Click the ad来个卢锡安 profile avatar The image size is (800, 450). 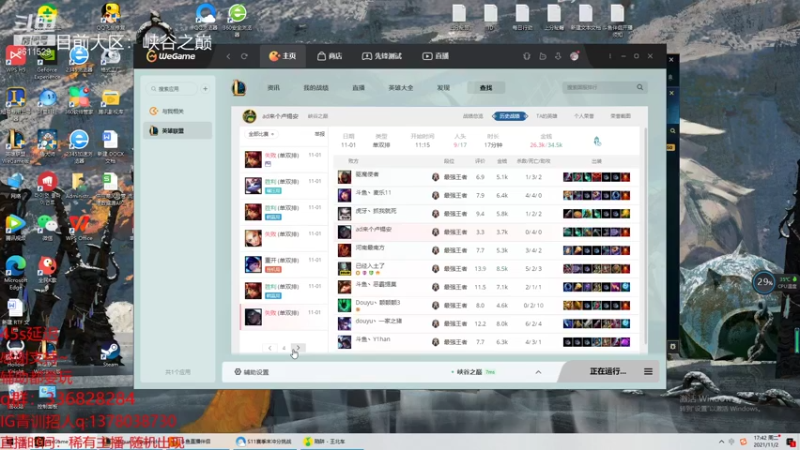(x=249, y=116)
